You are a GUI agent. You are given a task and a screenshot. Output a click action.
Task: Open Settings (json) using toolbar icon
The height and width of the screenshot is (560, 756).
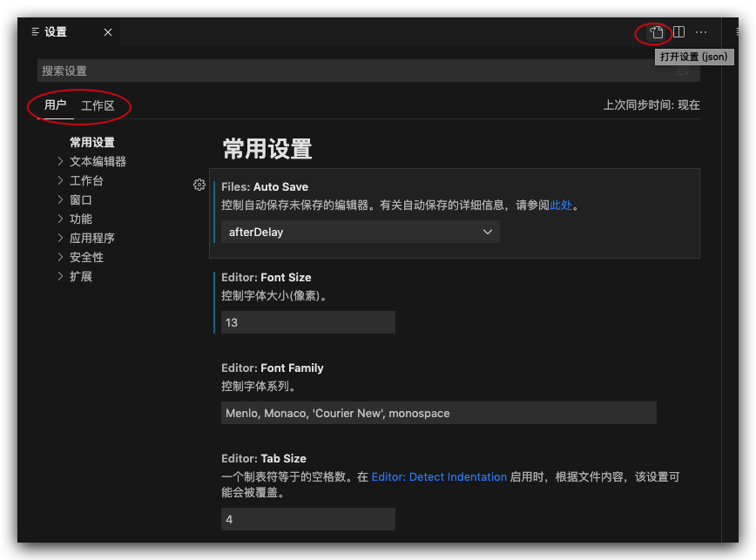click(654, 32)
